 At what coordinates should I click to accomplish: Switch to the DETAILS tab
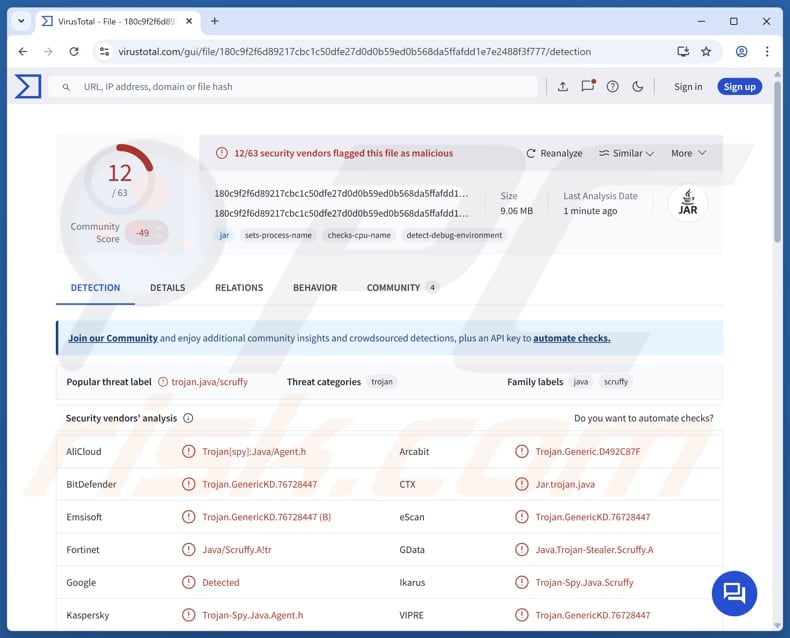167,288
